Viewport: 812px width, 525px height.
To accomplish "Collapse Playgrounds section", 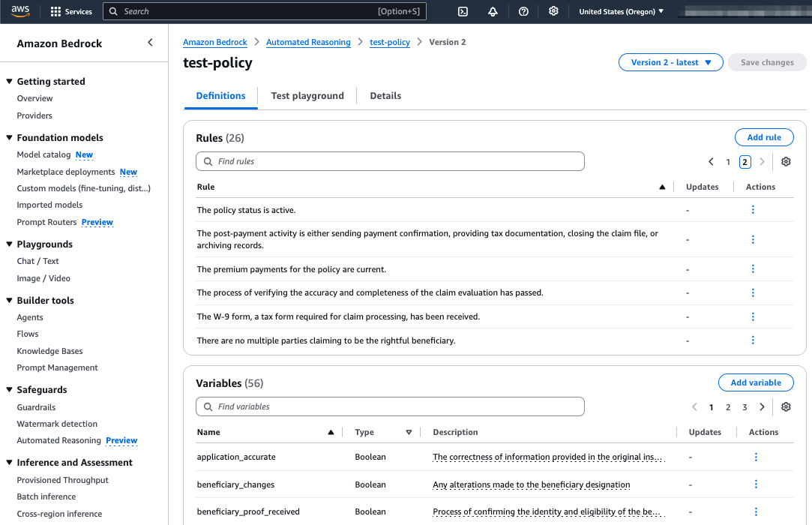I will click(9, 244).
